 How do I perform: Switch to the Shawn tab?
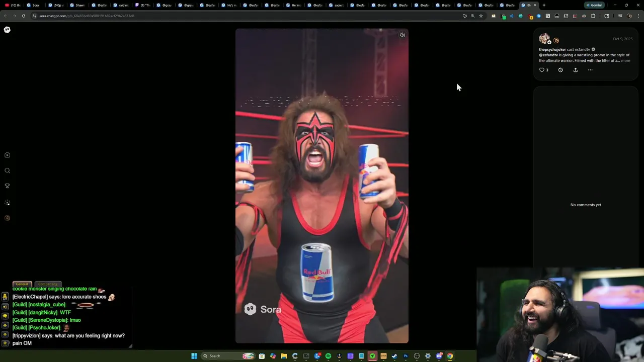[x=77, y=5]
